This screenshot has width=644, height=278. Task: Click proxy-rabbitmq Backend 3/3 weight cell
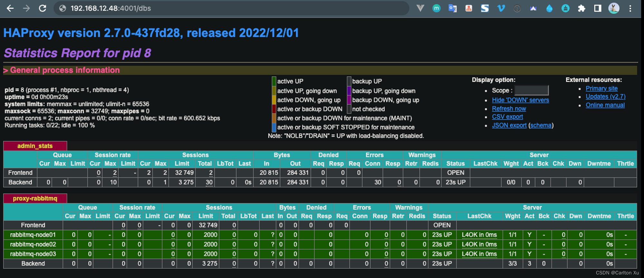pos(512,263)
